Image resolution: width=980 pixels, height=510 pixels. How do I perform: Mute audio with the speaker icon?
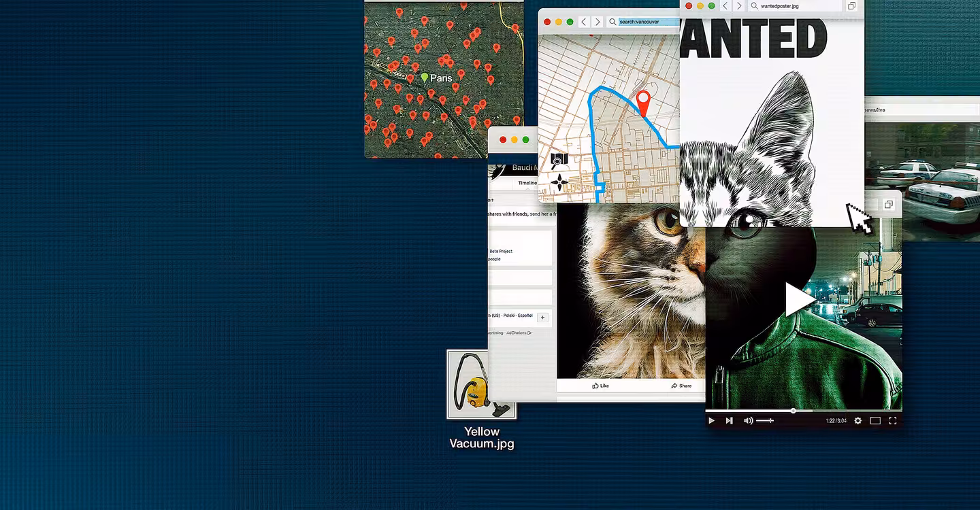click(748, 421)
